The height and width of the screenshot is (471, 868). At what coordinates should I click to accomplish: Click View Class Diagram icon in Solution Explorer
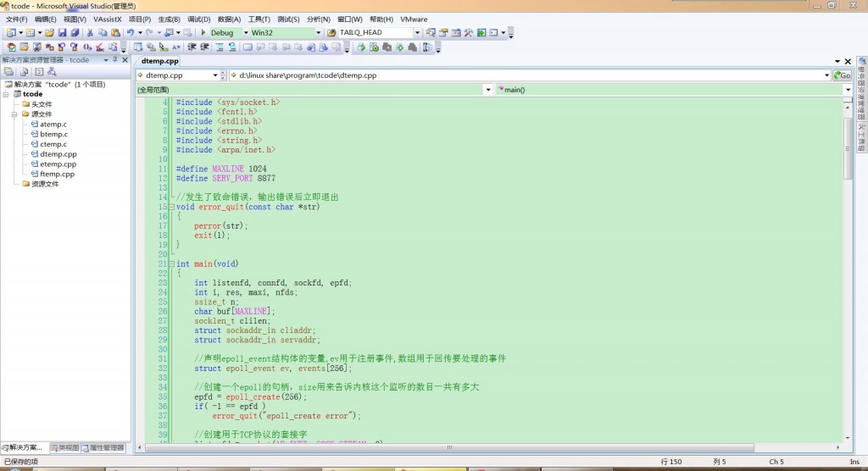pos(52,71)
